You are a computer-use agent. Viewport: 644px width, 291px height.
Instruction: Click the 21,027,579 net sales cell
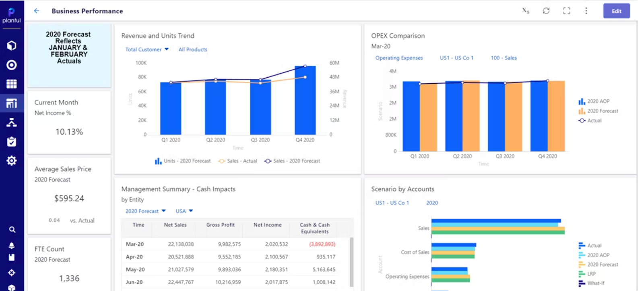click(181, 270)
